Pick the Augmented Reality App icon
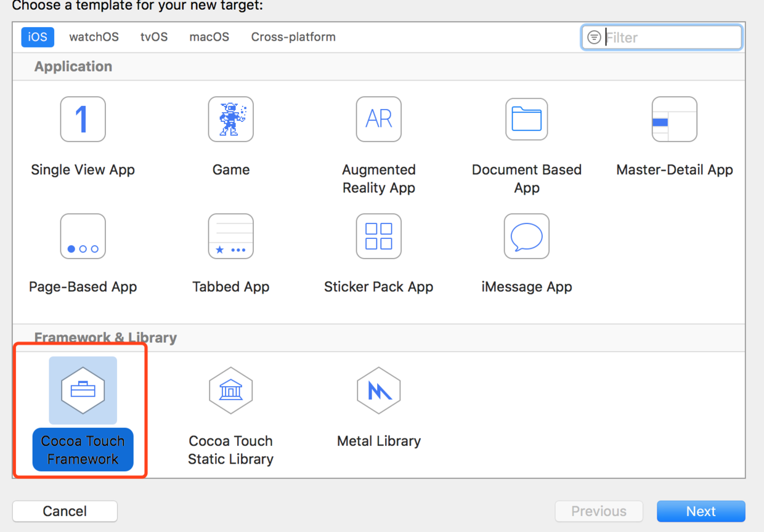 [379, 119]
